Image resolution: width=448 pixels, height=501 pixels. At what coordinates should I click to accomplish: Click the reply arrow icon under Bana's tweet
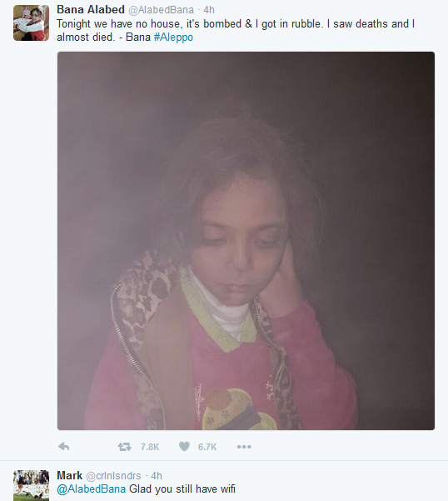pyautogui.click(x=64, y=446)
